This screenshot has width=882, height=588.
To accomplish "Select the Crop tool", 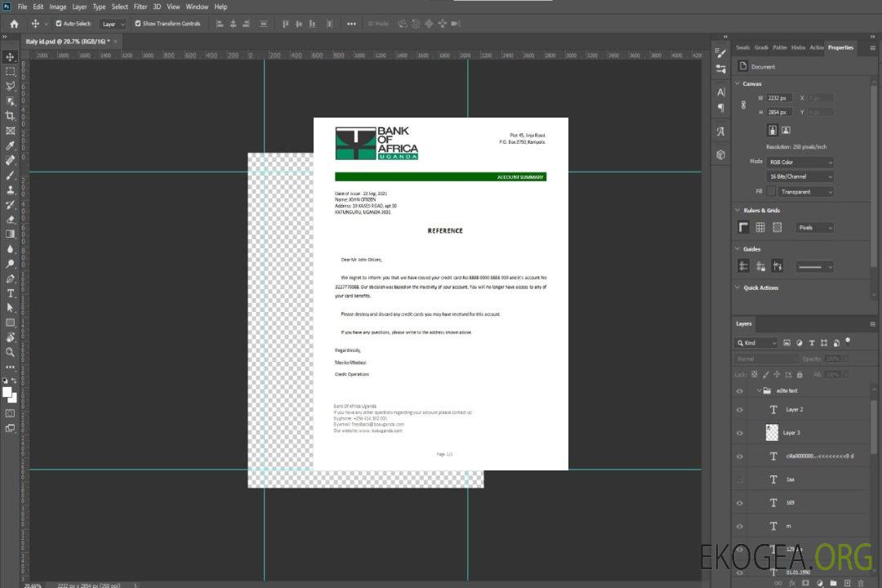I will click(x=11, y=116).
